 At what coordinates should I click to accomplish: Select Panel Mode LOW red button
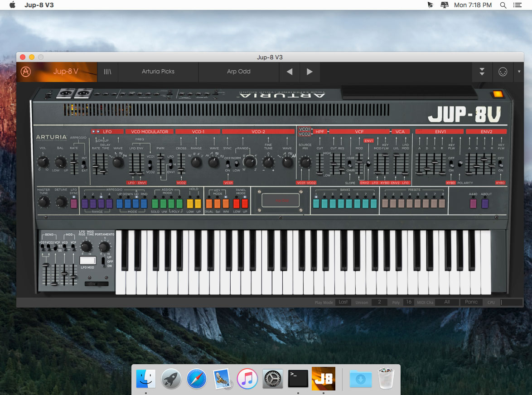(237, 203)
